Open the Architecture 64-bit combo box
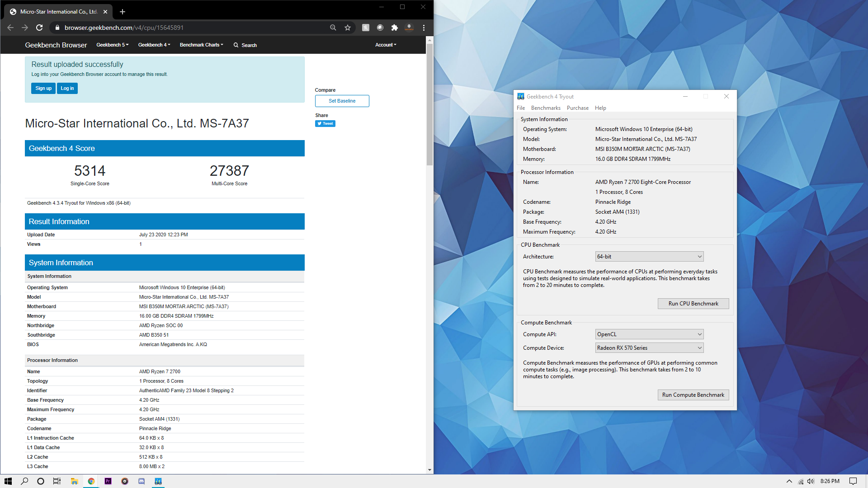 pyautogui.click(x=649, y=257)
